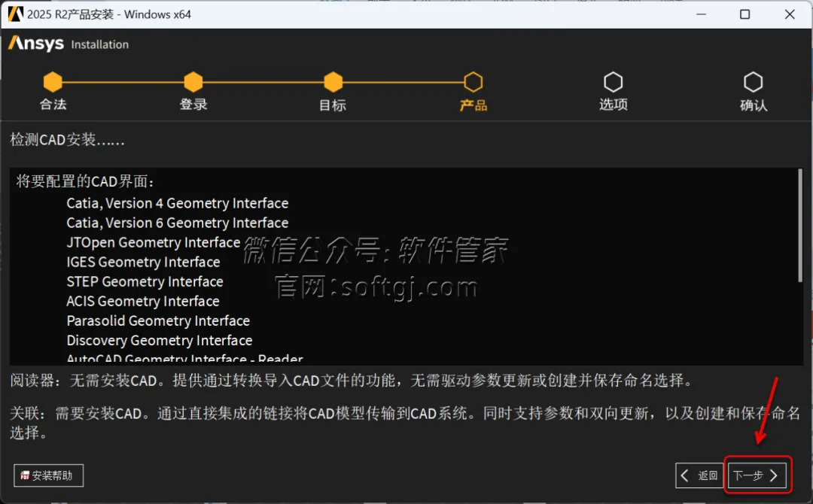The image size is (813, 504).
Task: Select Discovery Geometry Interface line
Action: (159, 341)
